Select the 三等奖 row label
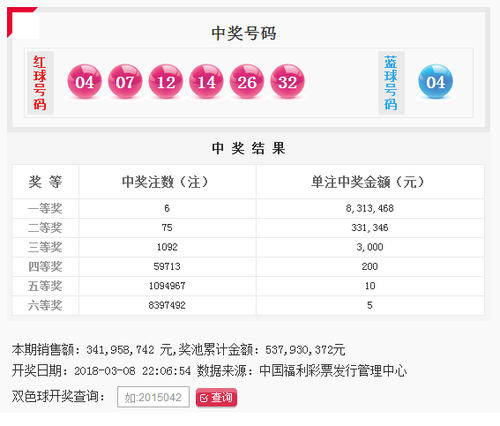 point(45,247)
